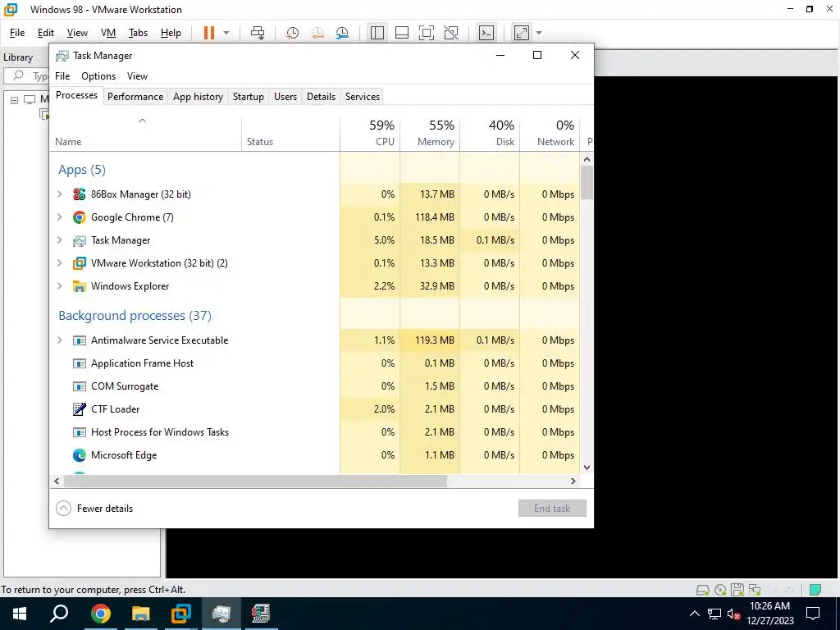The height and width of the screenshot is (630, 840).
Task: Click the End task button
Action: click(552, 509)
